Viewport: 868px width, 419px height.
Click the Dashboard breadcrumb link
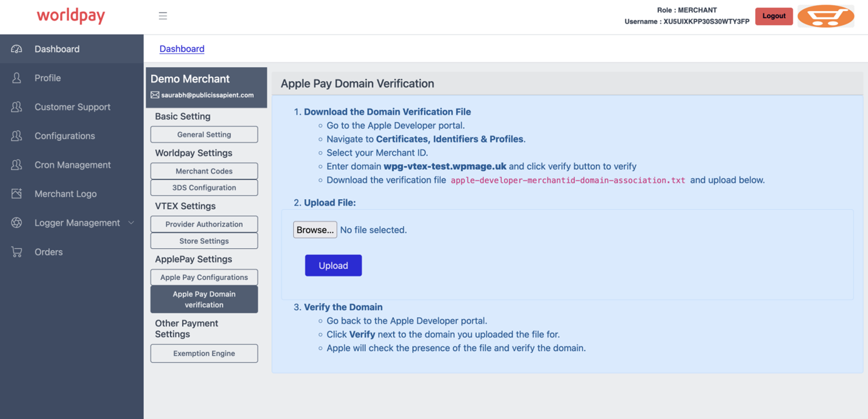coord(182,49)
